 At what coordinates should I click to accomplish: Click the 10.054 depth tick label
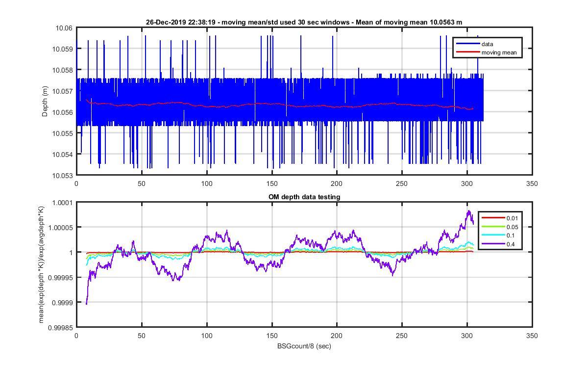tap(62, 155)
